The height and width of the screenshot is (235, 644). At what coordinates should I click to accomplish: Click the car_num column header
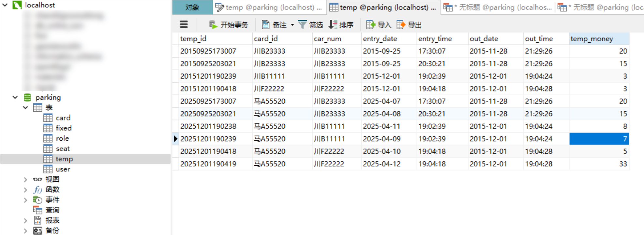coord(337,39)
